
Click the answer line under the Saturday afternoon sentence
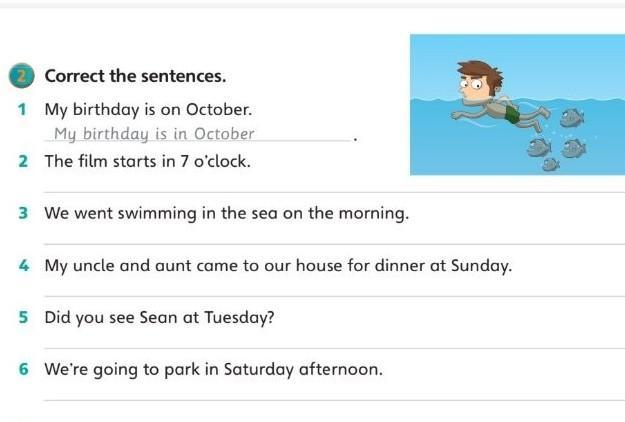330,398
